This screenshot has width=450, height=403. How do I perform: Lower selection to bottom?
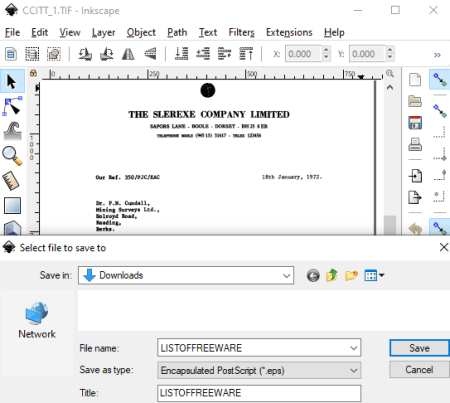point(182,54)
